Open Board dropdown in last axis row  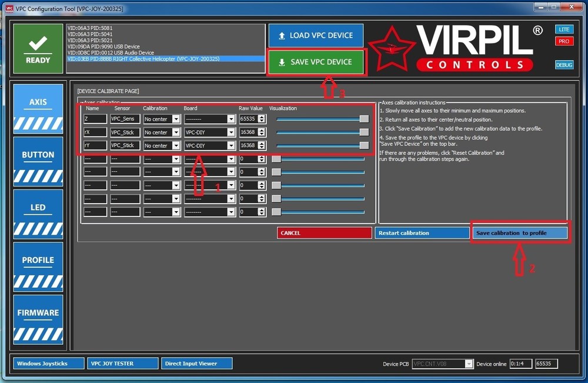tap(231, 212)
